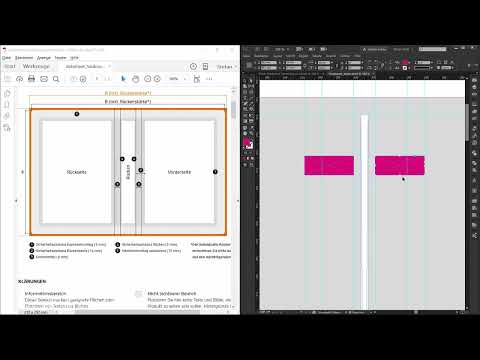Screen dimensions: 480x360
Task: Select the Direct Selection tool in InDesign
Action: [251, 81]
